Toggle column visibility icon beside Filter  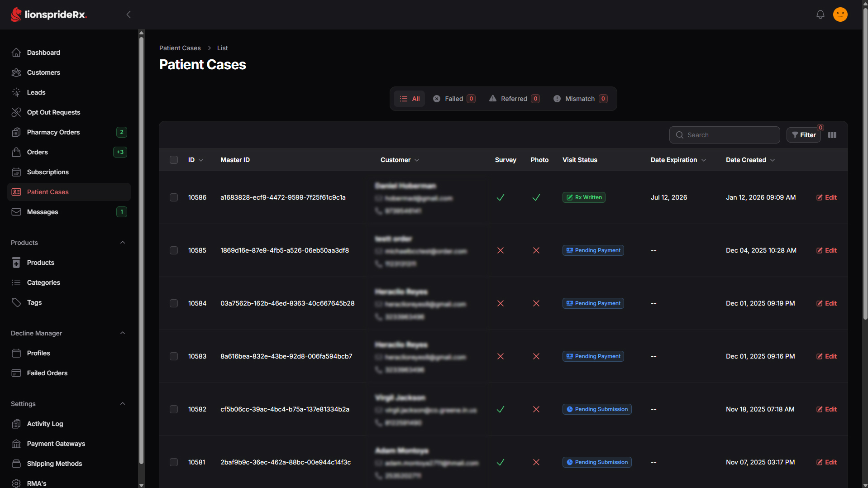click(832, 135)
